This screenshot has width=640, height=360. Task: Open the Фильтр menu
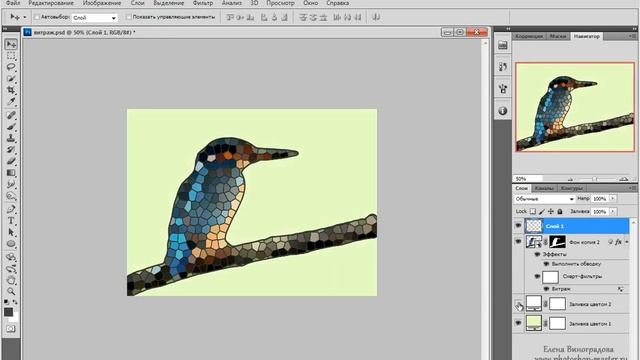click(203, 3)
